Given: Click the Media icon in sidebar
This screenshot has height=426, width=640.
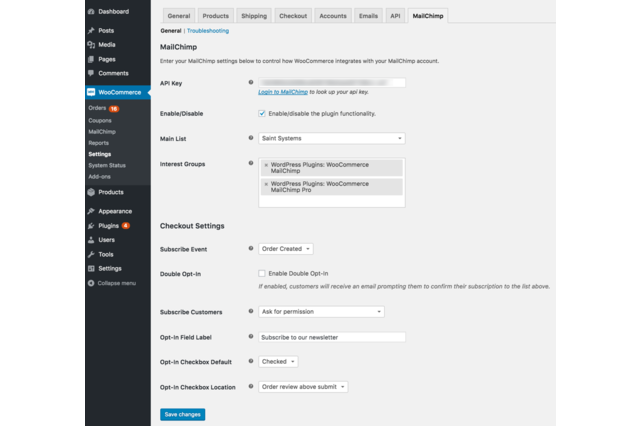Looking at the screenshot, I should coord(91,45).
